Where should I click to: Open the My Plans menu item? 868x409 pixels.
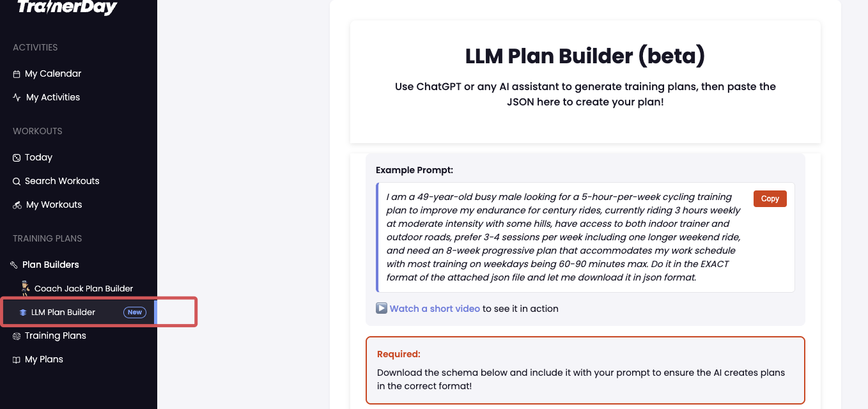pos(43,360)
